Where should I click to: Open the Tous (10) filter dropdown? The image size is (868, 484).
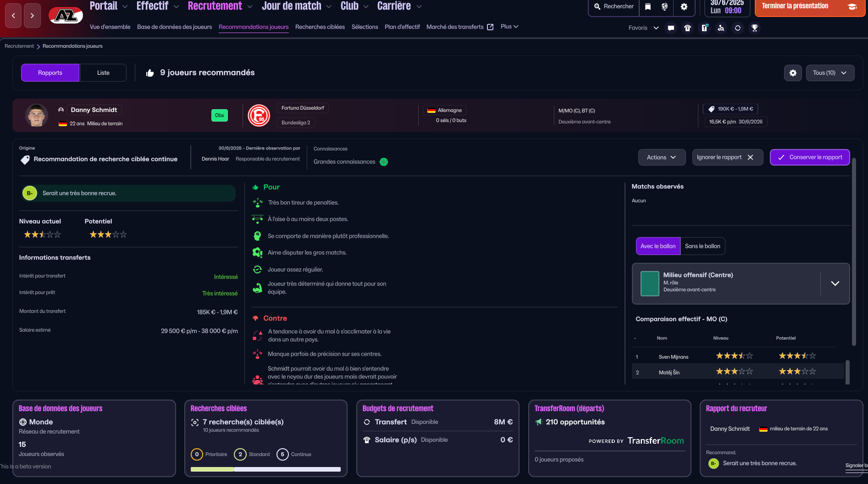(829, 73)
